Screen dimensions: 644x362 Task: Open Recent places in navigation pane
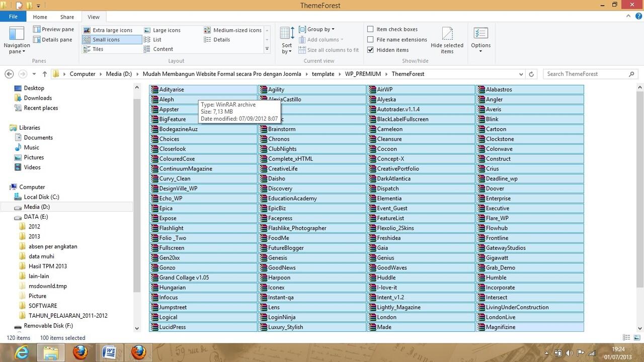[x=41, y=108]
